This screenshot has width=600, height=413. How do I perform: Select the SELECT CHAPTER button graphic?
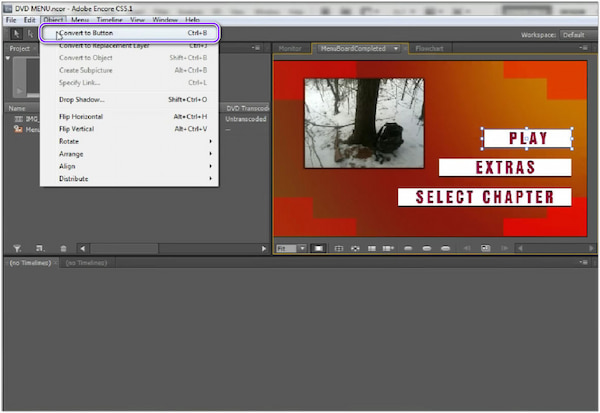(484, 197)
